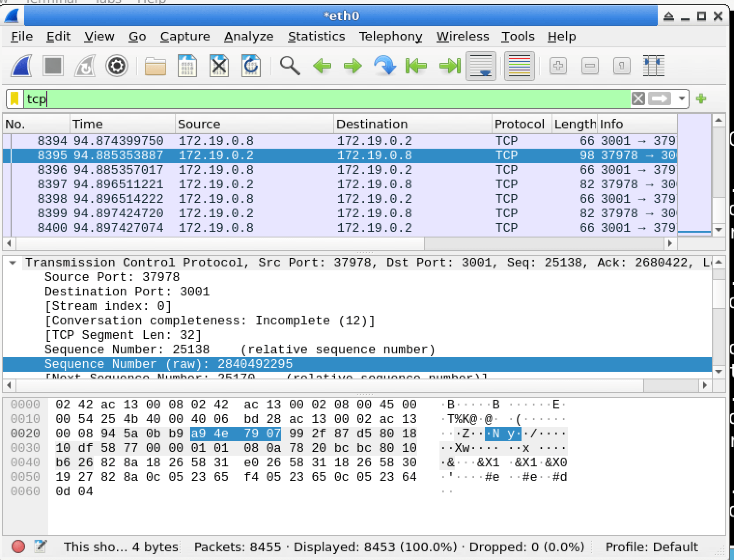This screenshot has height=560, width=734.
Task: Sort packets by Source column
Action: 254,124
